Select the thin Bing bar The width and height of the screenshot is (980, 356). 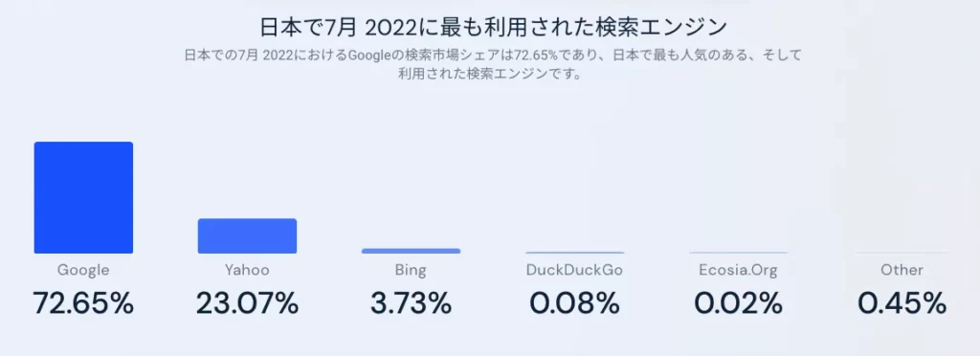pos(411,251)
